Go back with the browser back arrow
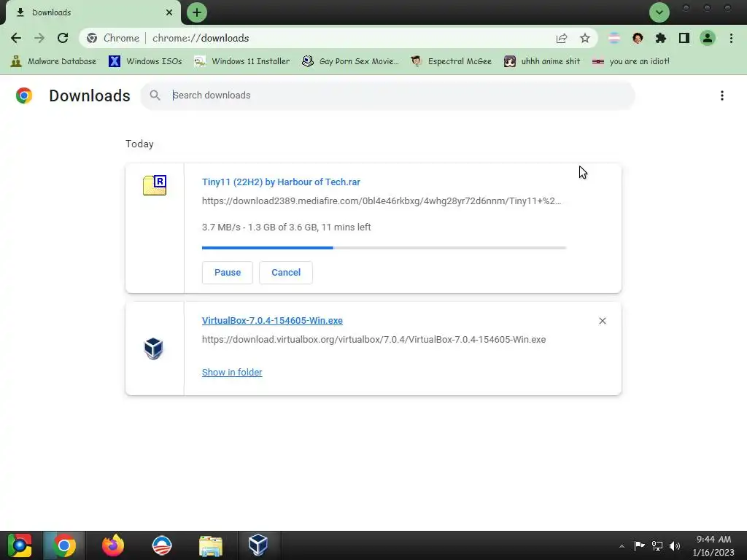 [x=16, y=38]
